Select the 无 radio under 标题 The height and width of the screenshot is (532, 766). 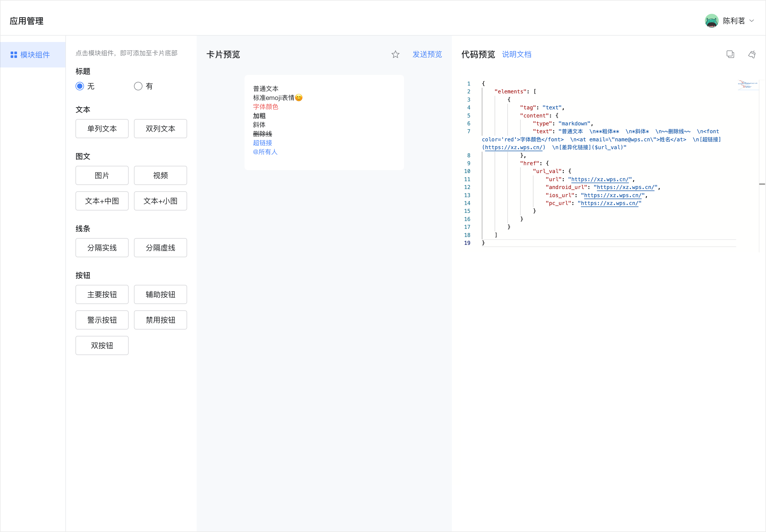pos(80,86)
